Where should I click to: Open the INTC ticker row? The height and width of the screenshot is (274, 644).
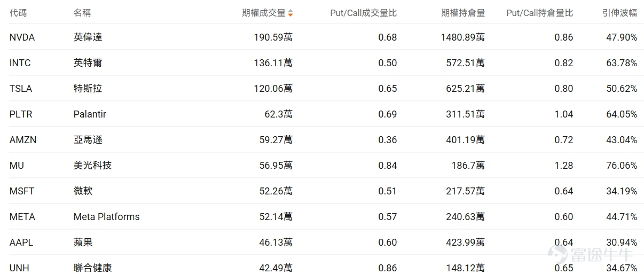(x=322, y=63)
